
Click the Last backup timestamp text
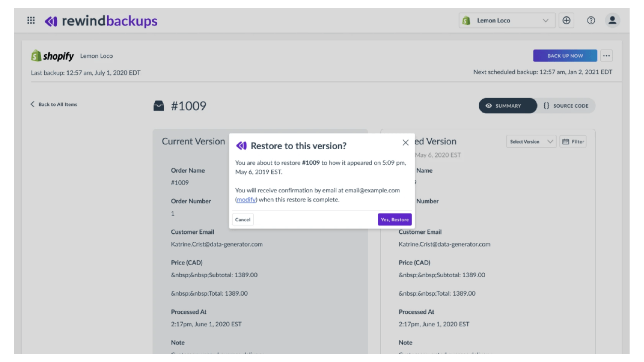coord(86,73)
